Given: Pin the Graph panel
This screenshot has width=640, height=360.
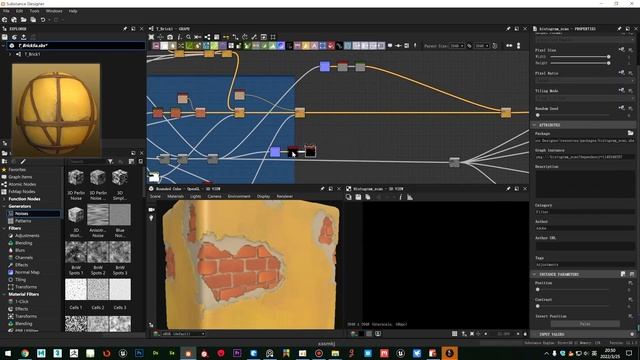Looking at the screenshot, I should click(508, 29).
